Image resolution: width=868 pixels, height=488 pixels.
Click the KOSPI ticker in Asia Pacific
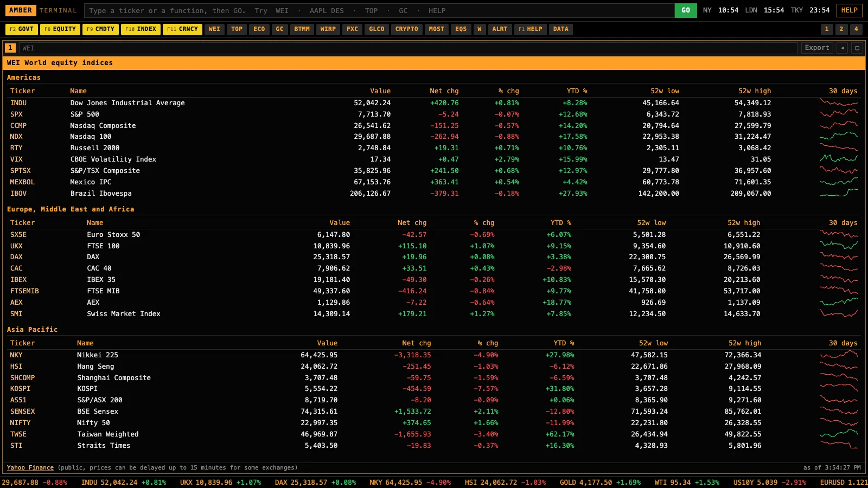tap(20, 389)
